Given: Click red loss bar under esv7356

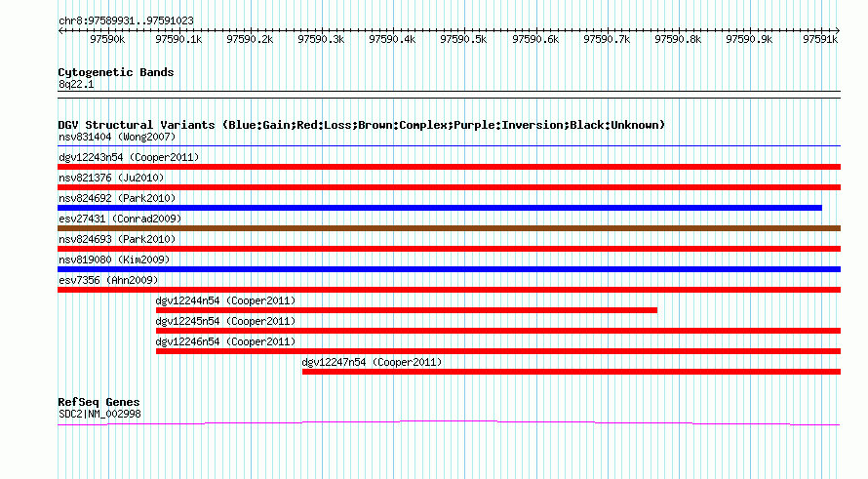Looking at the screenshot, I should tap(449, 290).
